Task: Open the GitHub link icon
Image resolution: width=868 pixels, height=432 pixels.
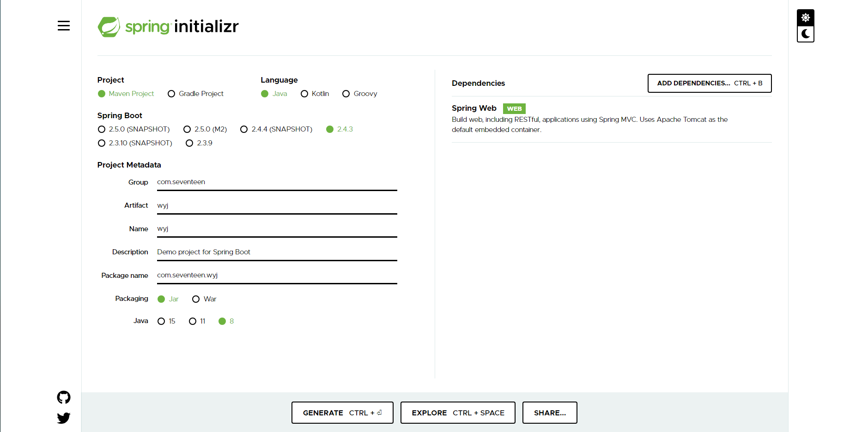Action: (64, 397)
